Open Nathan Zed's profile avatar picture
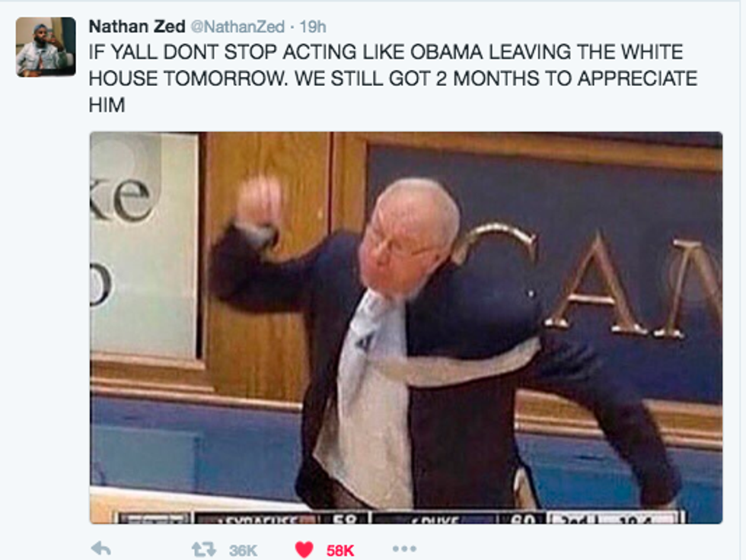 click(x=46, y=46)
